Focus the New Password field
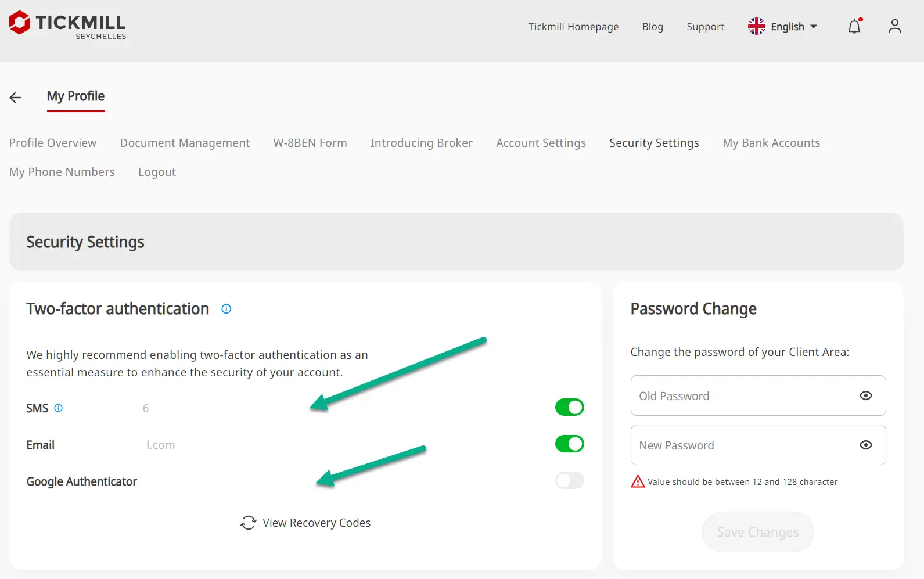 (758, 445)
